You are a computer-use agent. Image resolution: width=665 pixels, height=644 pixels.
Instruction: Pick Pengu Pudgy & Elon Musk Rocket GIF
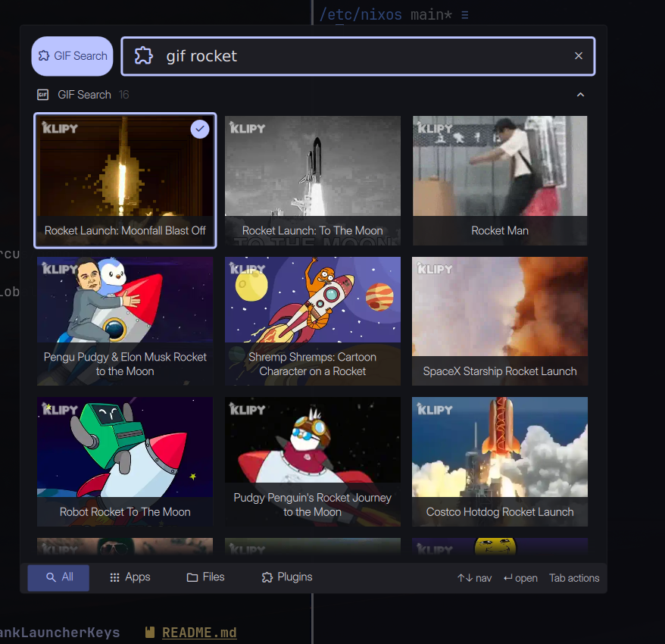(125, 320)
